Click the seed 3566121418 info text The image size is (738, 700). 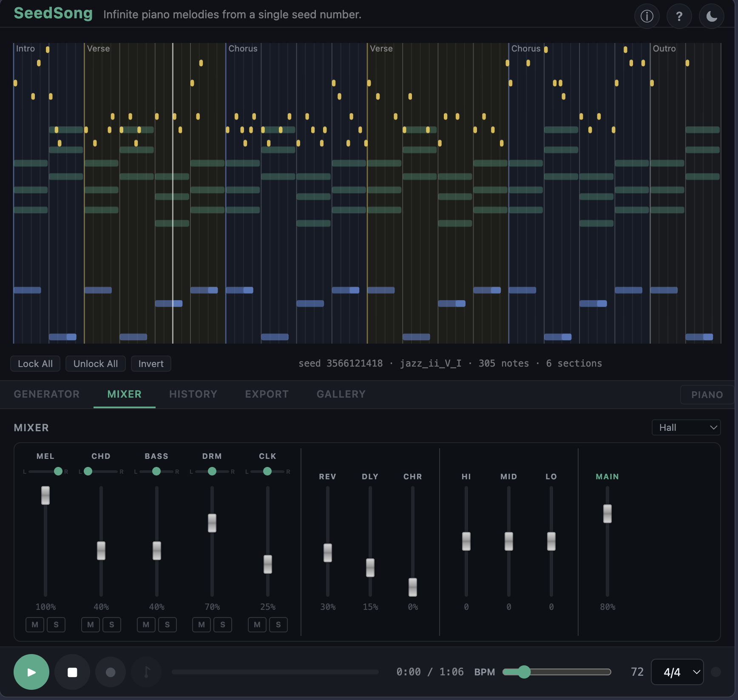tap(450, 363)
